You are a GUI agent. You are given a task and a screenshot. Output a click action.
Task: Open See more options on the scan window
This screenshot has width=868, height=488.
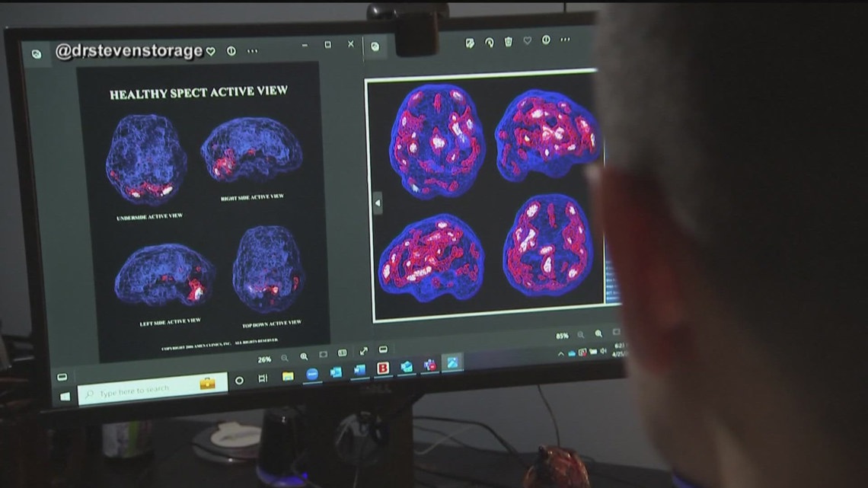point(565,40)
